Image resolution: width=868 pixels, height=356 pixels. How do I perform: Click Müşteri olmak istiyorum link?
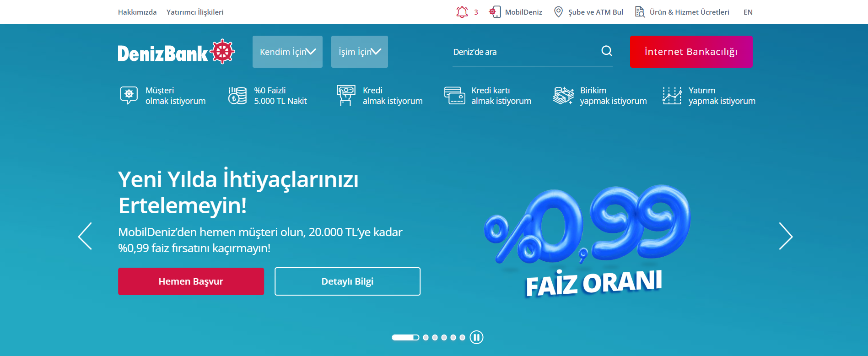pos(176,96)
